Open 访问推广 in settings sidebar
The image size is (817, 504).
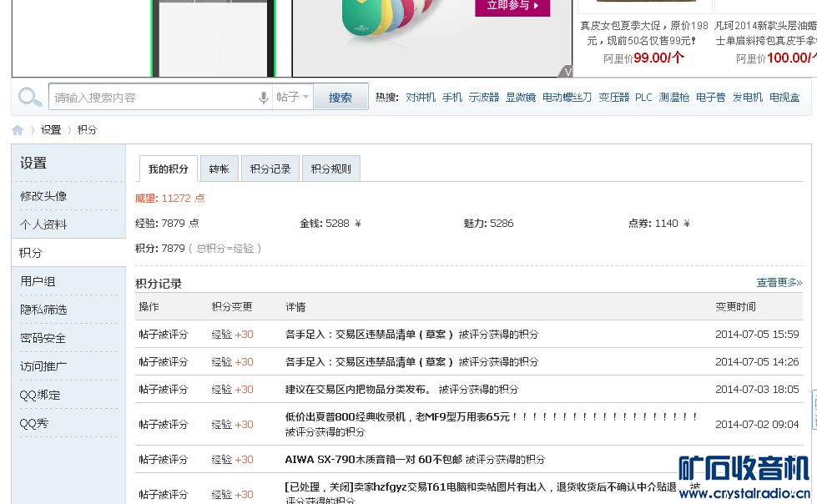point(43,366)
